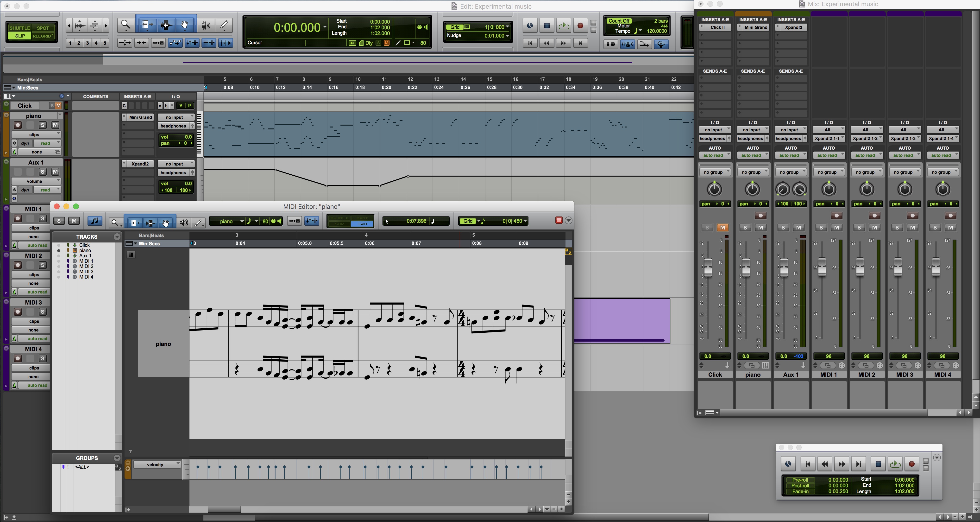
Task: Click Rewind in Edit window transport
Action: click(x=546, y=43)
